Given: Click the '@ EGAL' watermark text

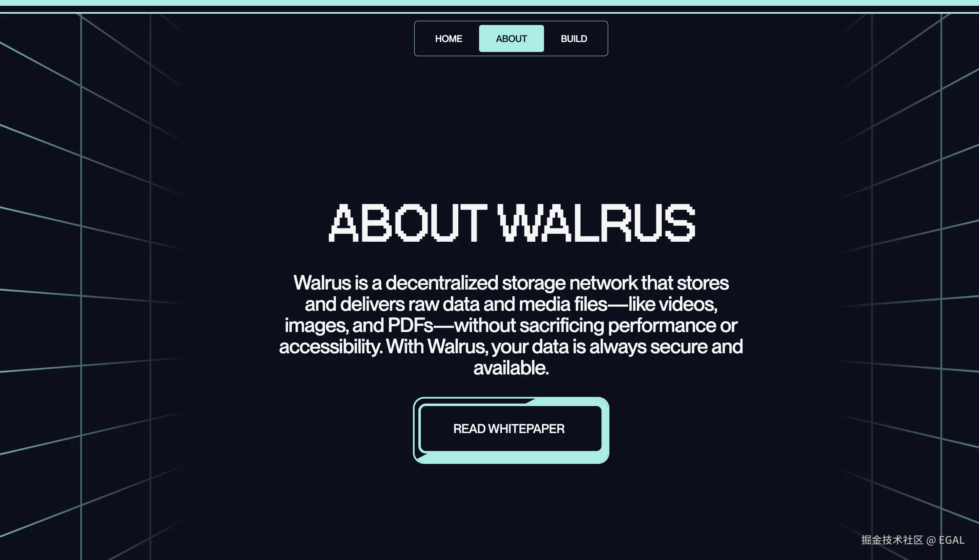Looking at the screenshot, I should coord(946,540).
